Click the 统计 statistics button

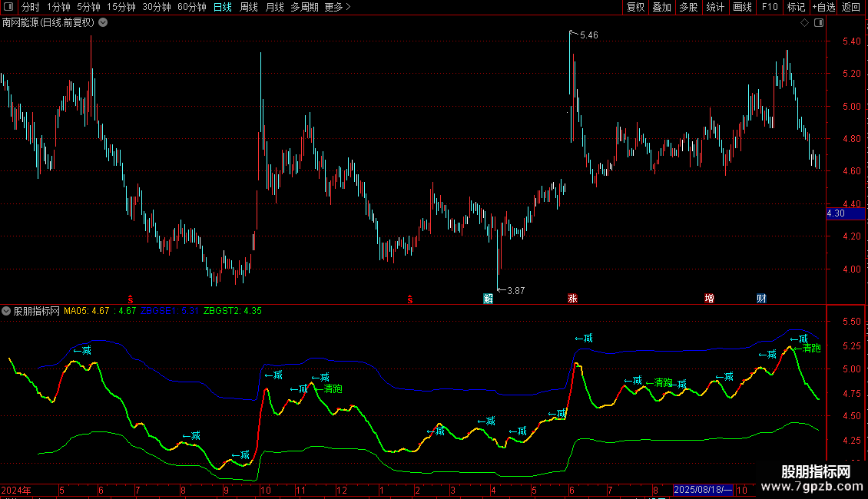pos(714,7)
